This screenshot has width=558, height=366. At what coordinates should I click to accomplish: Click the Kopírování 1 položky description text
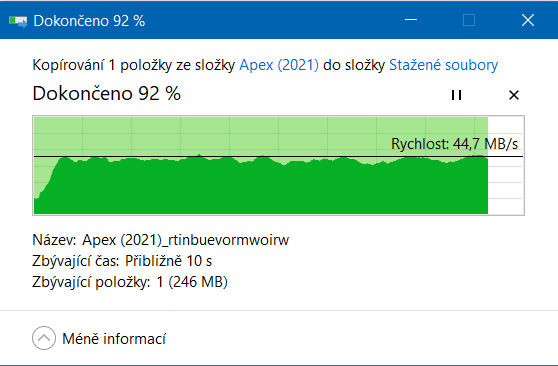265,65
